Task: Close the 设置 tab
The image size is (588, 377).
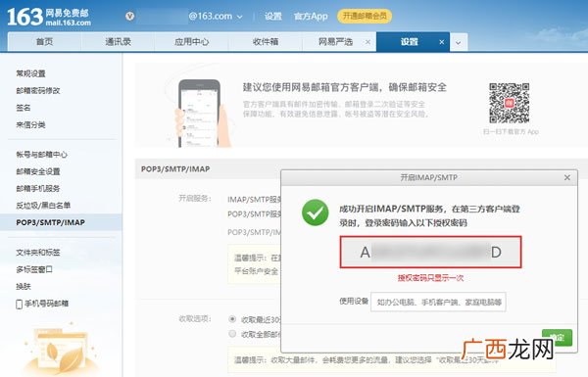Action: tap(442, 42)
